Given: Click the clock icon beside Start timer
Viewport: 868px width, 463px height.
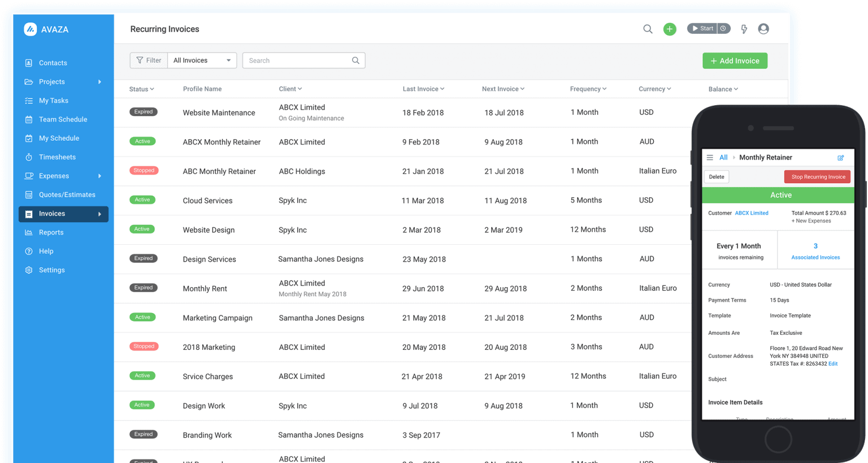Looking at the screenshot, I should pos(723,28).
